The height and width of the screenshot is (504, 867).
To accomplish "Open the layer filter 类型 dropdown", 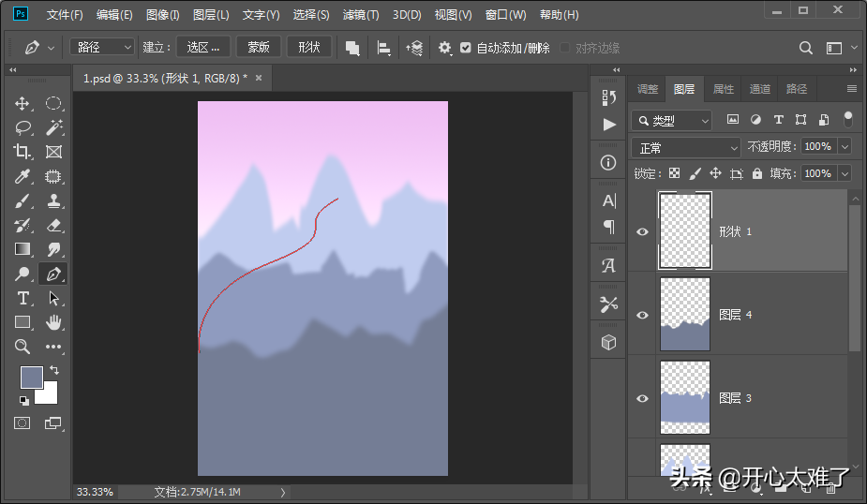I will click(672, 121).
